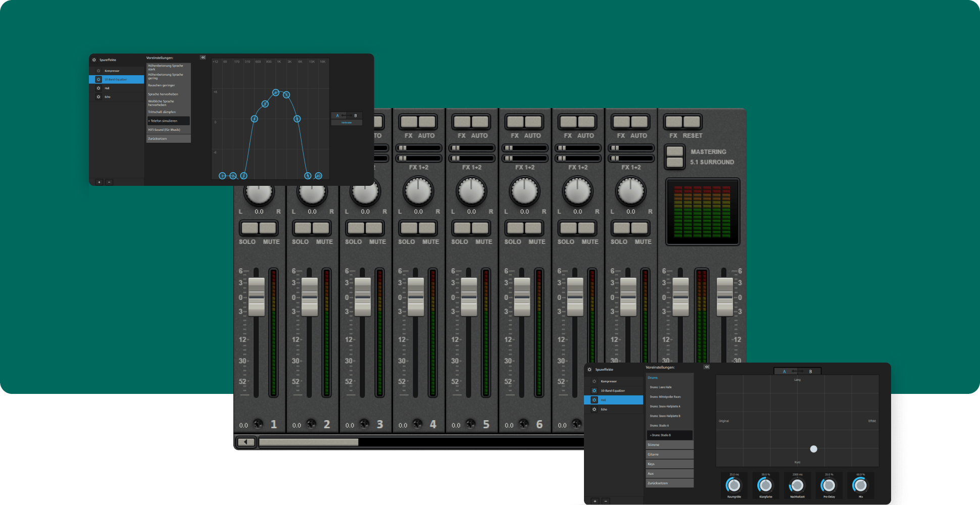Click minus icon in equalizer effects panel
Image resolution: width=980 pixels, height=505 pixels.
[x=109, y=182]
